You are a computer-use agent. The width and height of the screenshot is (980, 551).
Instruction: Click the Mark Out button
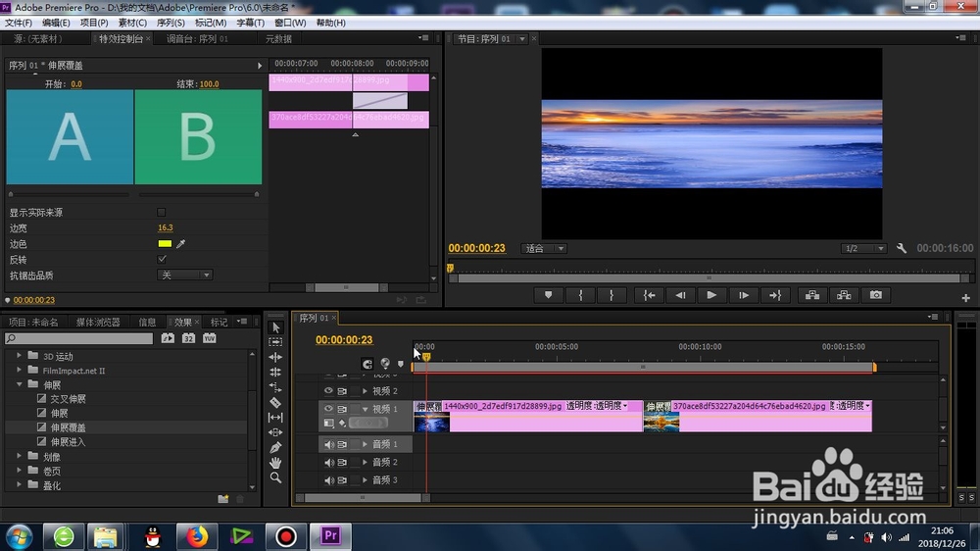point(612,295)
